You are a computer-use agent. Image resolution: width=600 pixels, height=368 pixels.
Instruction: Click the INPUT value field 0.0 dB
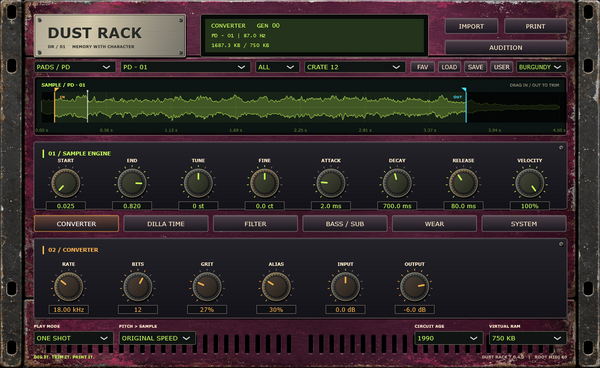click(x=345, y=309)
